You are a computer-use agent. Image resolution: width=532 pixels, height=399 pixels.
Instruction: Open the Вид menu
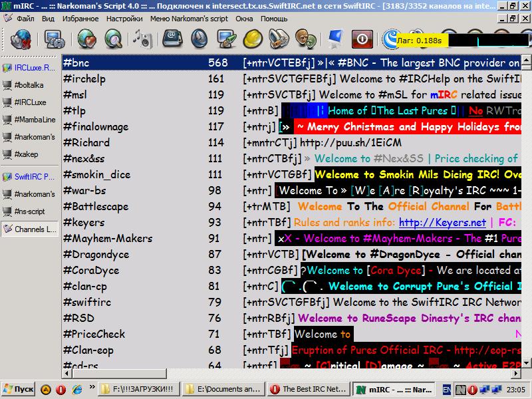(48, 19)
